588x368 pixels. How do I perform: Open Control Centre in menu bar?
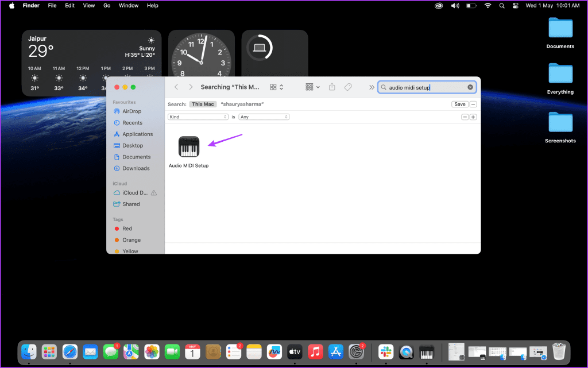(516, 6)
